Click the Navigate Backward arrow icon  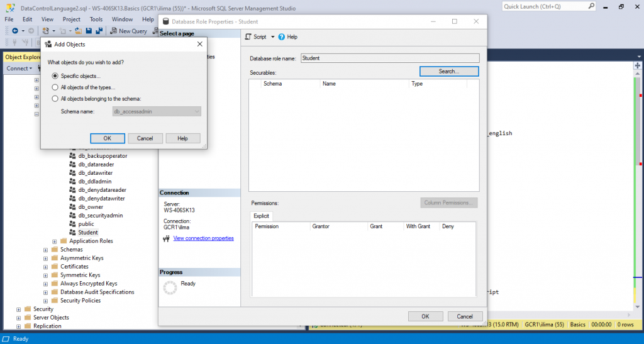tap(15, 31)
